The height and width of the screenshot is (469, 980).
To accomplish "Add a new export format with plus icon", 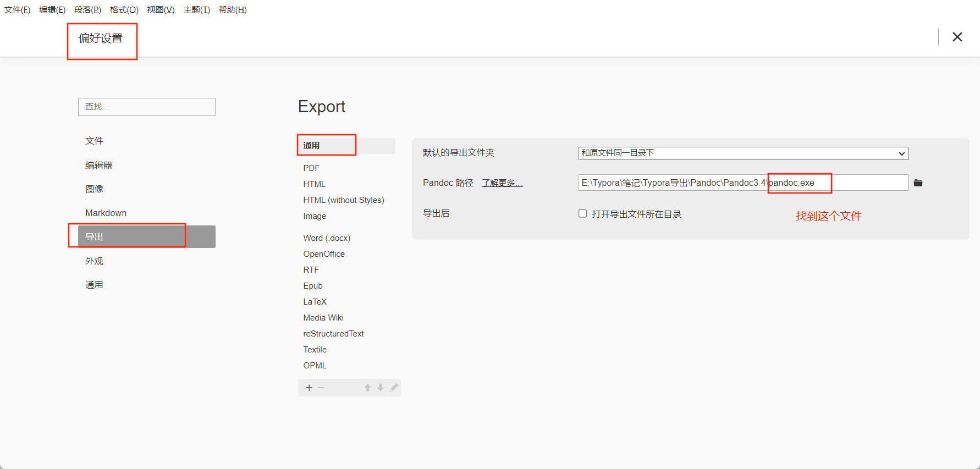I will (309, 388).
